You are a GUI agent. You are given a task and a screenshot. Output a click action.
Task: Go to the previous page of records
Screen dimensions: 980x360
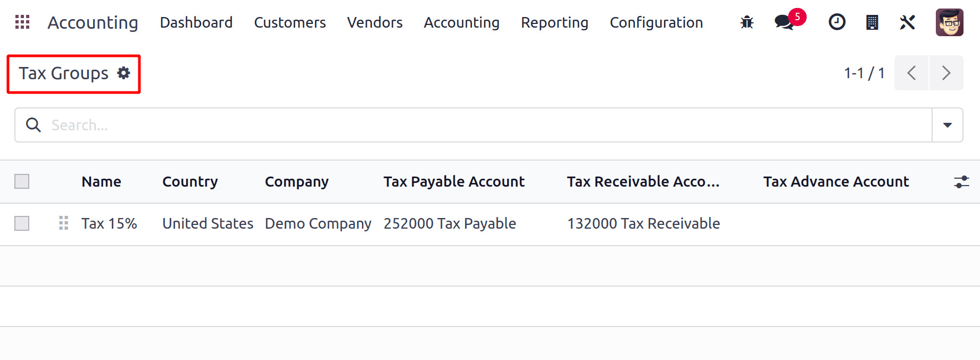(911, 73)
